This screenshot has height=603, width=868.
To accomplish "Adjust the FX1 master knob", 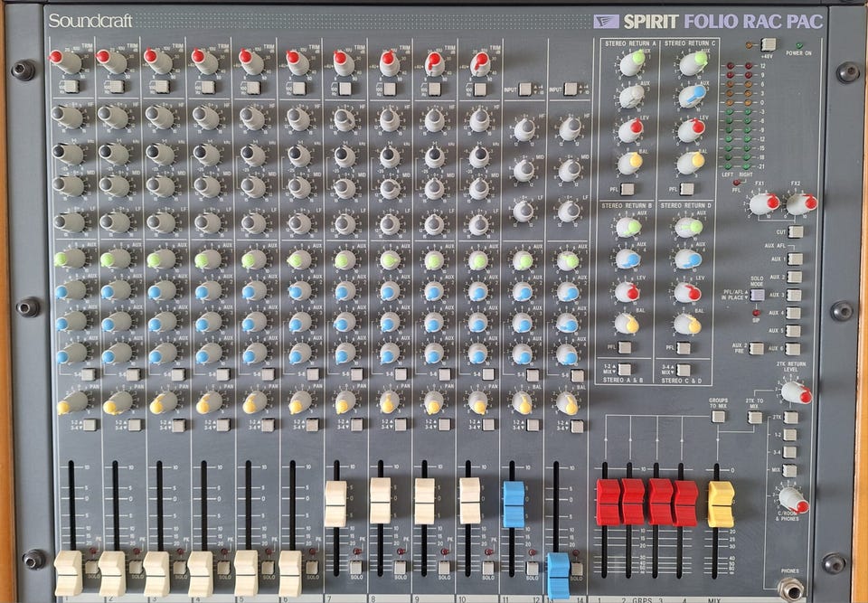I will 764,203.
